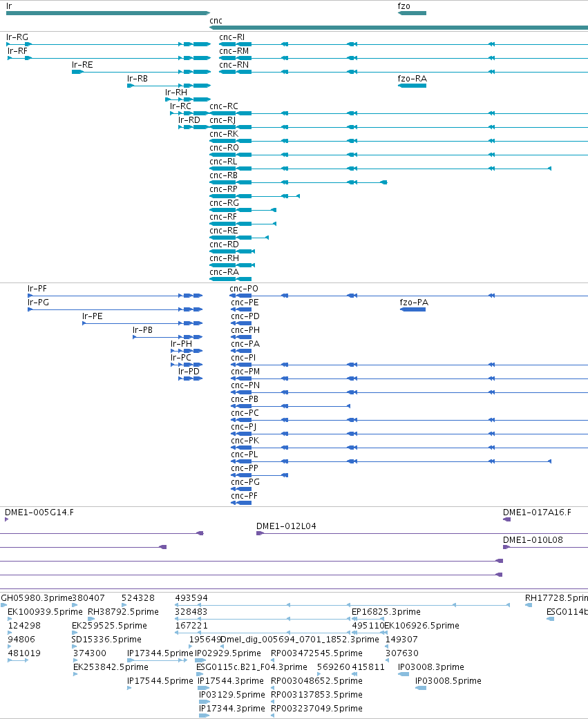The image size is (588, 719).
Task: Click the cnc-RC transcript label
Action: tap(224, 106)
